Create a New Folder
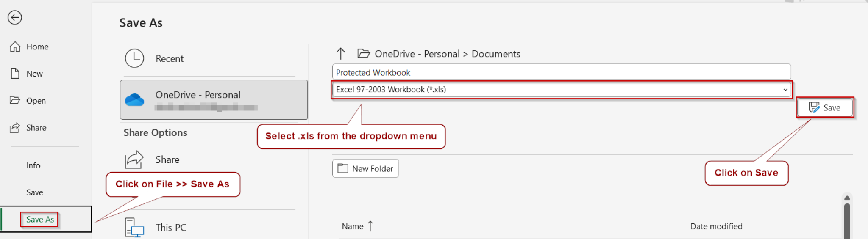868x239 pixels. coord(365,169)
